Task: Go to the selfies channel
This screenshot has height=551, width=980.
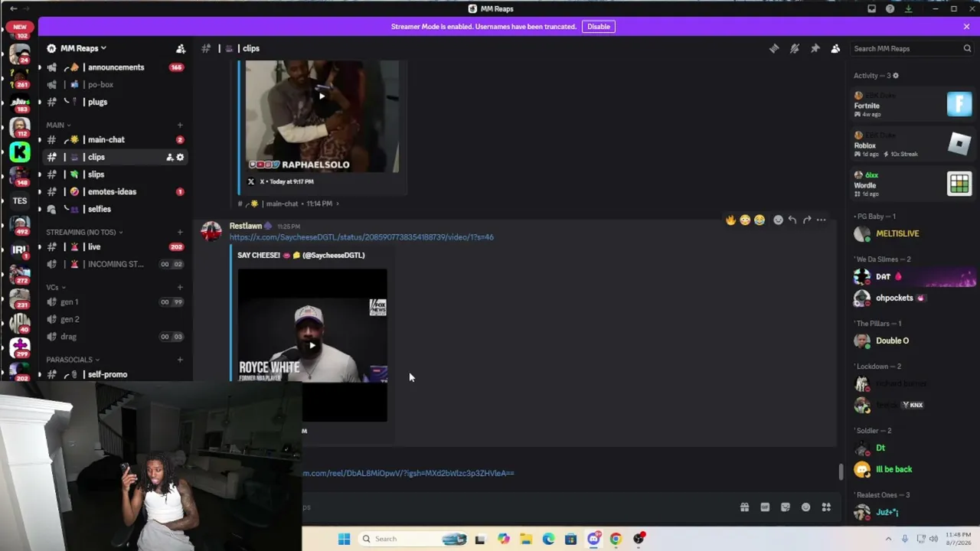Action: click(x=115, y=209)
